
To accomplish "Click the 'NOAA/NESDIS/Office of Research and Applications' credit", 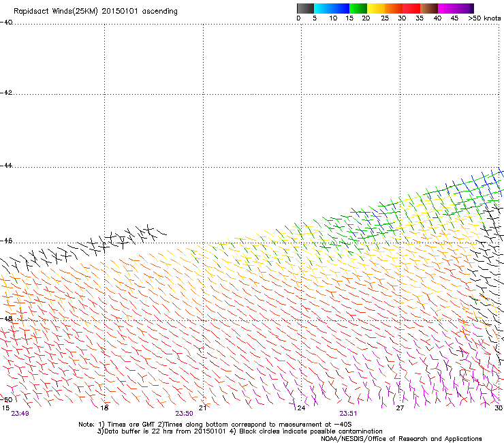I will [x=401, y=439].
